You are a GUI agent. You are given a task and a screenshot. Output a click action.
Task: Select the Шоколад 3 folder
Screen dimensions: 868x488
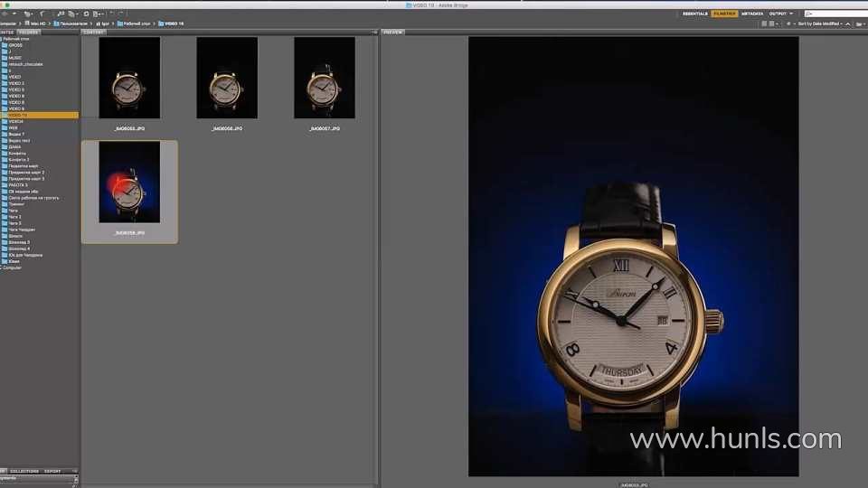[x=19, y=242]
